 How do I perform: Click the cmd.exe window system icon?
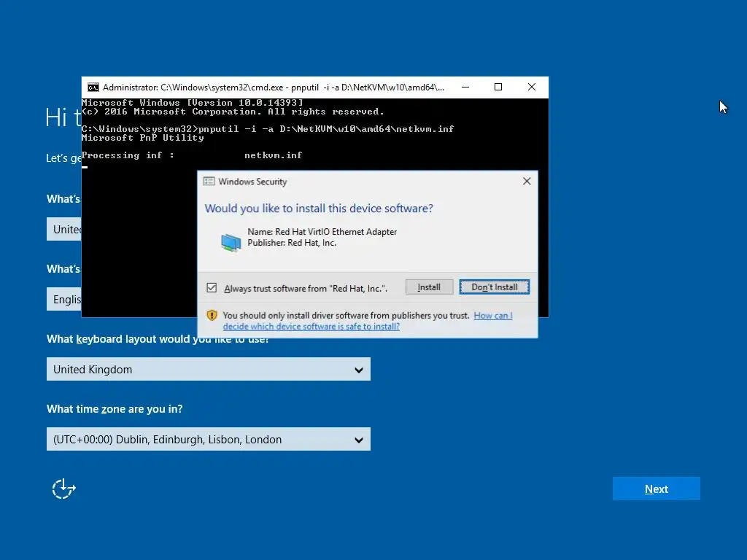[x=93, y=87]
